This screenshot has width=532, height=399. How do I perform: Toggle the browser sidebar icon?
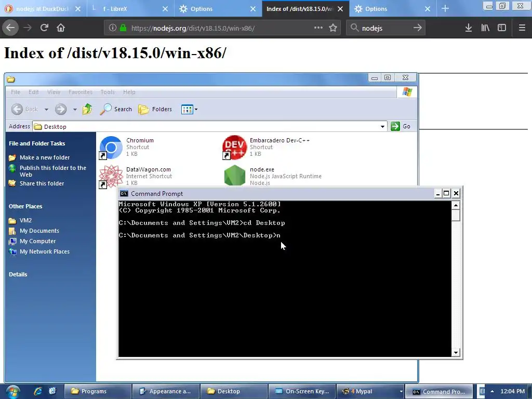tap(502, 28)
